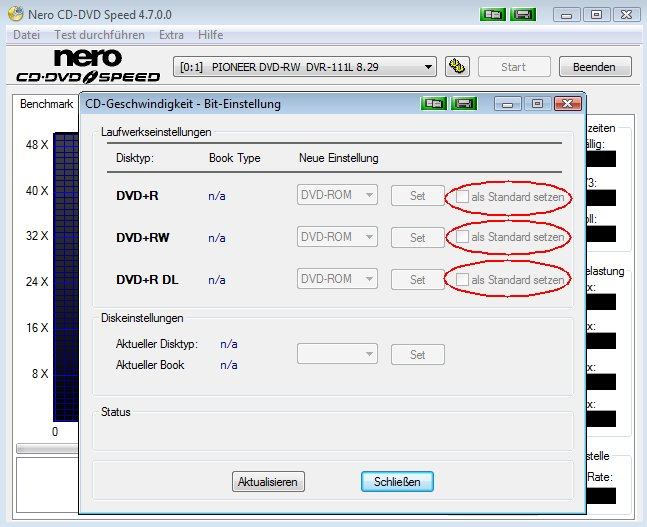Maximize the Bit-Einstellung dialog

[x=538, y=103]
